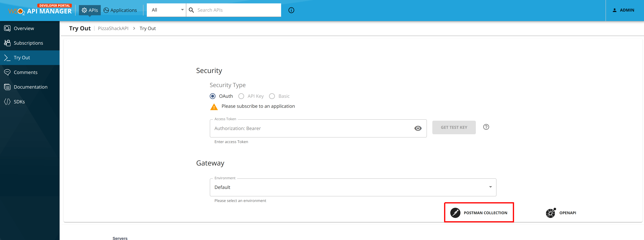The height and width of the screenshot is (240, 644).
Task: Open the SDKs sidebar icon
Action: pyautogui.click(x=7, y=101)
